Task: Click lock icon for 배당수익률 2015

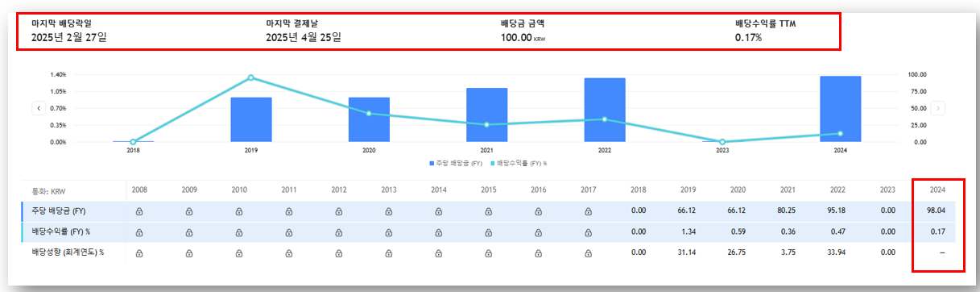Action: (488, 232)
